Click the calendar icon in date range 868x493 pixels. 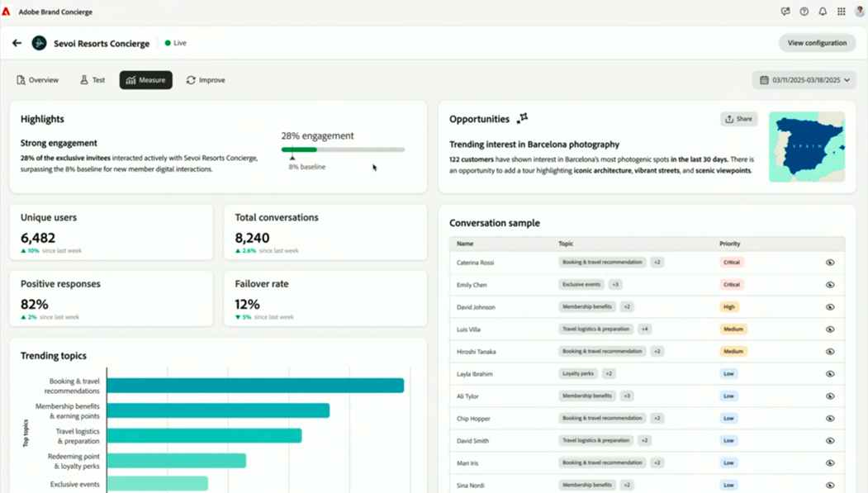pos(764,79)
